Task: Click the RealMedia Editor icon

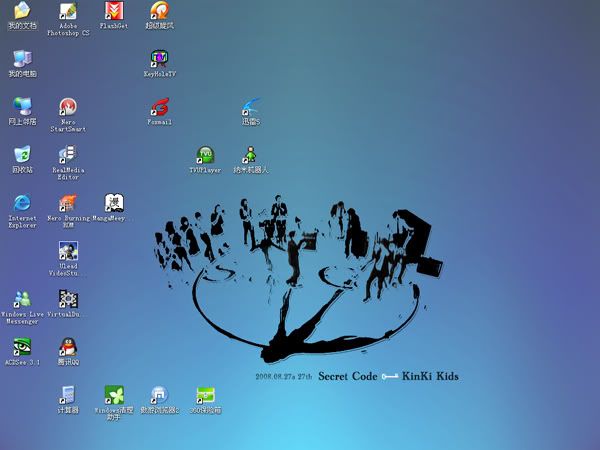Action: click(68, 155)
